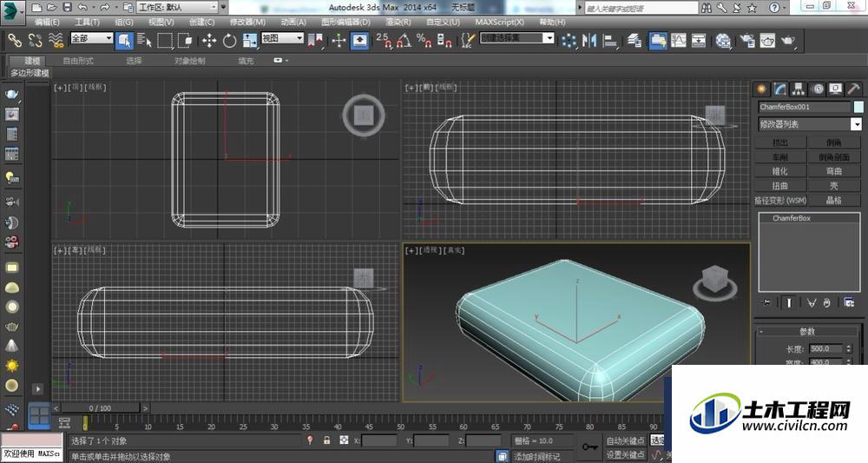
Task: Open the Motion command panel tab
Action: tap(817, 89)
